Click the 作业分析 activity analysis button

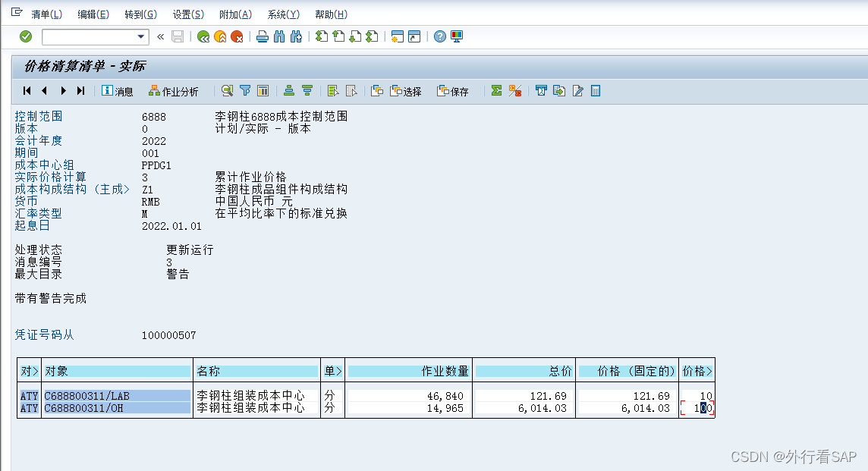(x=173, y=91)
